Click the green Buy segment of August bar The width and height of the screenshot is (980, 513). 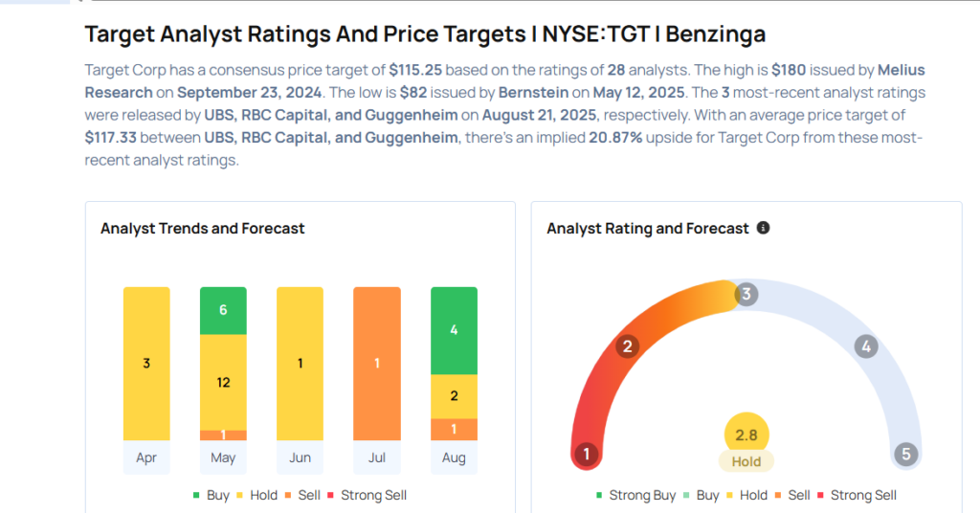point(455,330)
